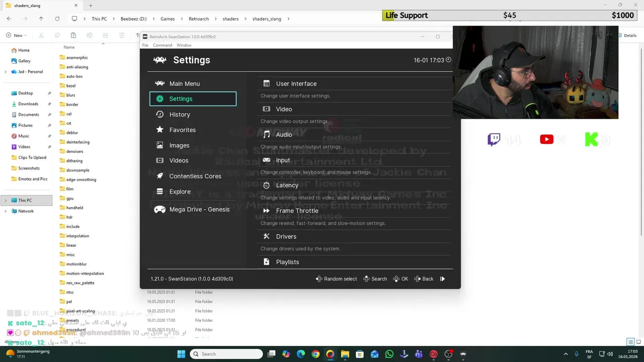Refresh the File Explorer folder view
This screenshot has height=362, width=644.
(57, 19)
